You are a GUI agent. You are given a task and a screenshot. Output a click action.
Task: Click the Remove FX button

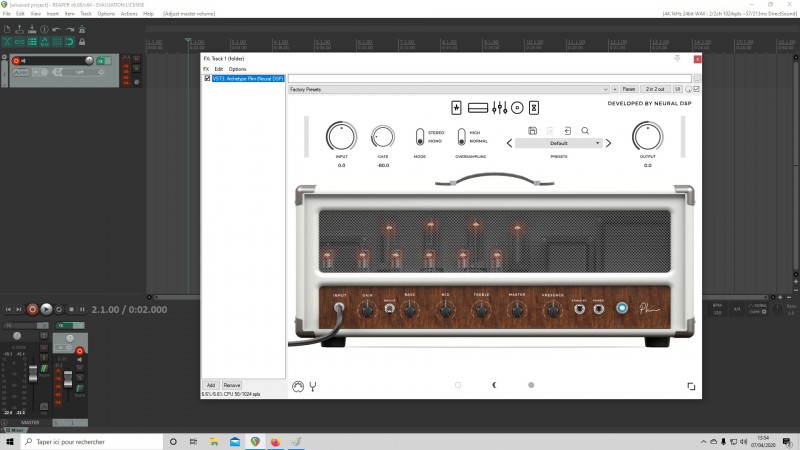coord(232,385)
